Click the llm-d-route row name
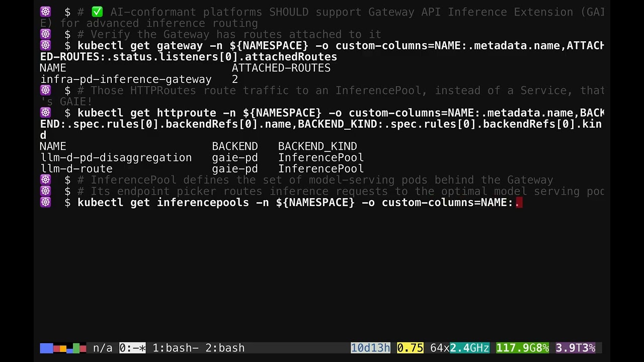 [x=76, y=169]
